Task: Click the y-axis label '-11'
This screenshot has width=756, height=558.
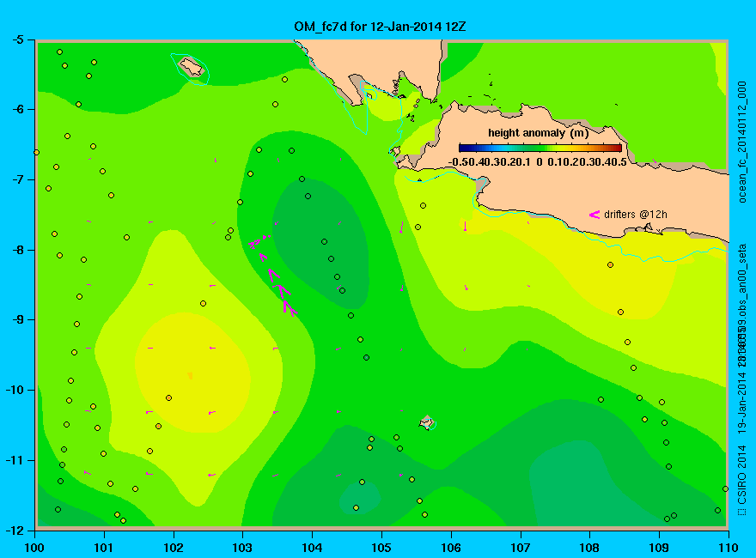Action: [15, 460]
